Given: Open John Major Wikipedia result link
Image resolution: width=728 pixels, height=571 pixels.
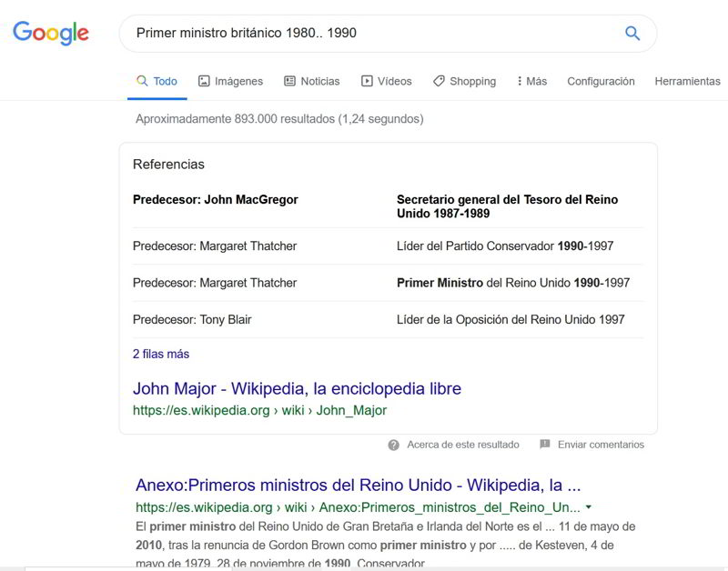Looking at the screenshot, I should click(x=297, y=388).
